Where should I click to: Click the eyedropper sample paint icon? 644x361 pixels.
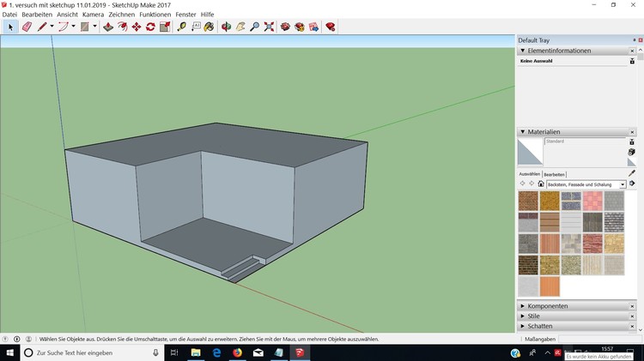tap(632, 173)
